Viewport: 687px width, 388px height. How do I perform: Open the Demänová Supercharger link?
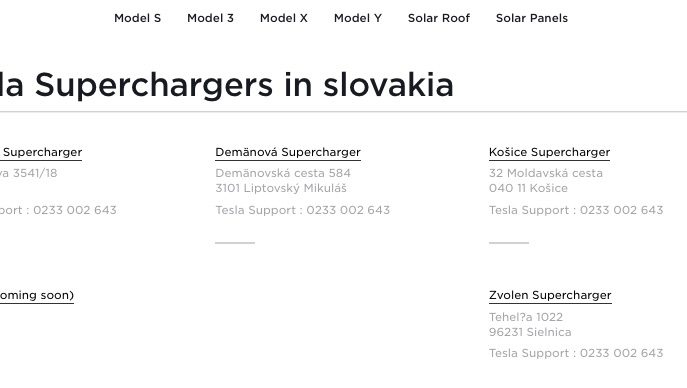click(288, 152)
